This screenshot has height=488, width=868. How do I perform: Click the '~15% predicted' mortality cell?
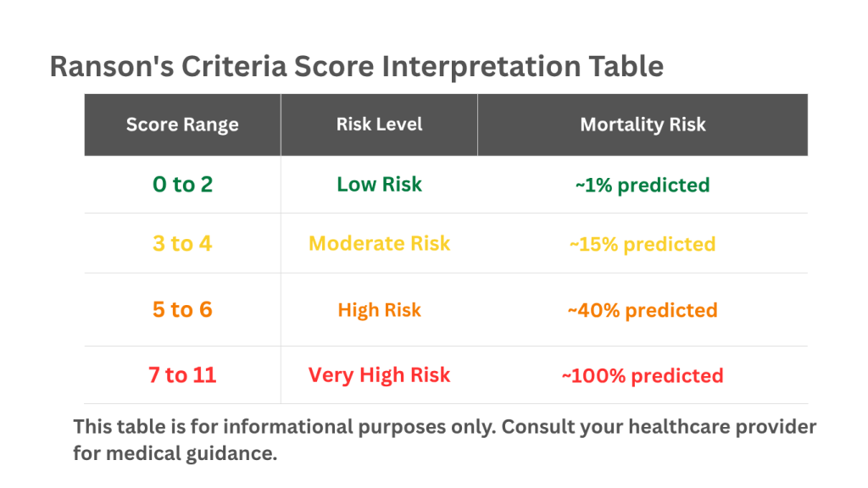[643, 244]
